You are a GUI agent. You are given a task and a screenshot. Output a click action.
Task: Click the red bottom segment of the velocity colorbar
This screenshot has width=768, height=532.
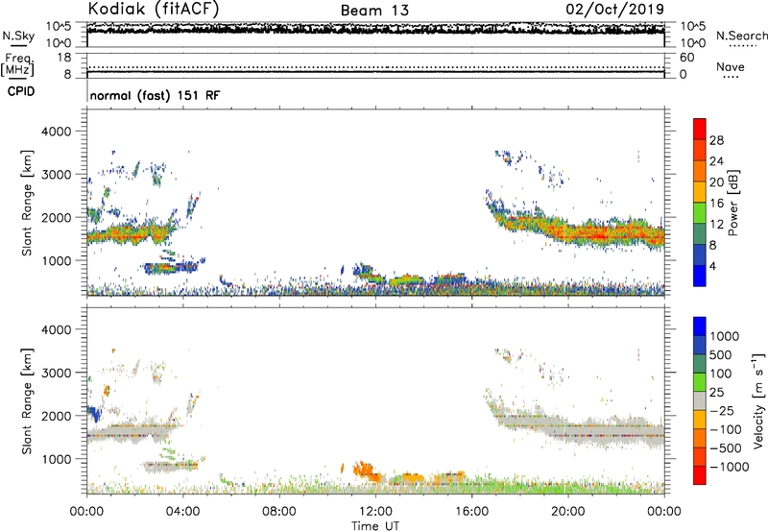tap(700, 475)
